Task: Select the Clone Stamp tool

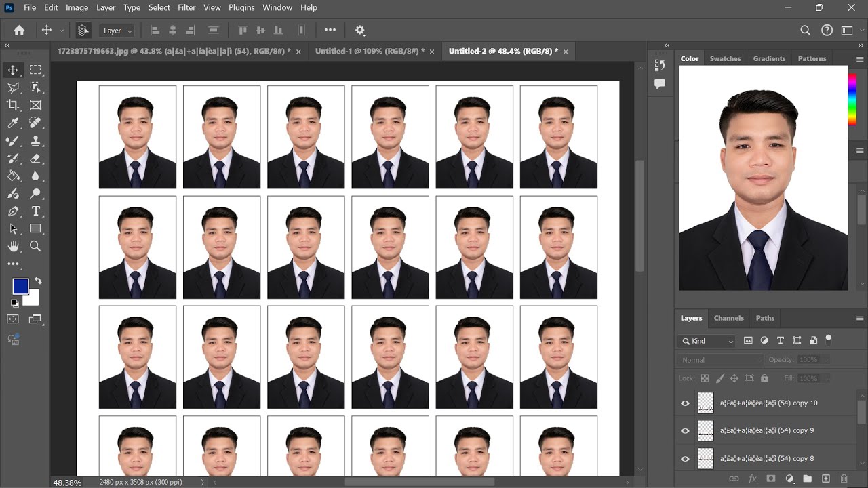Action: tap(35, 140)
